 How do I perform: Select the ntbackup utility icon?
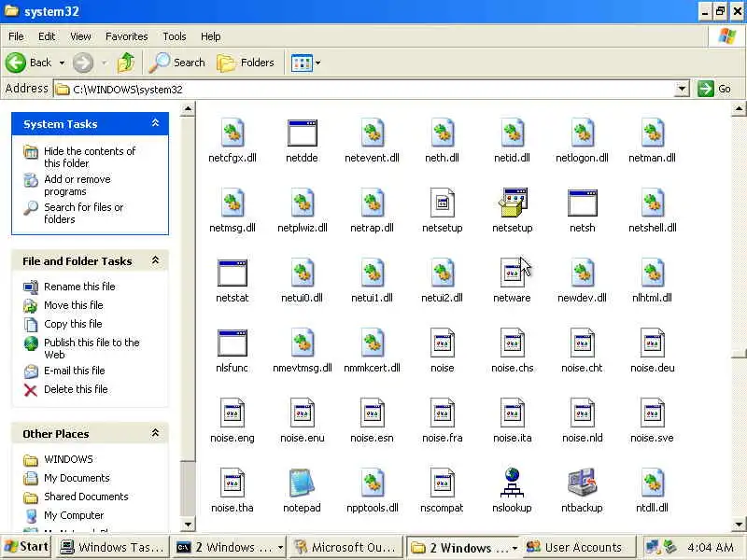coord(582,483)
